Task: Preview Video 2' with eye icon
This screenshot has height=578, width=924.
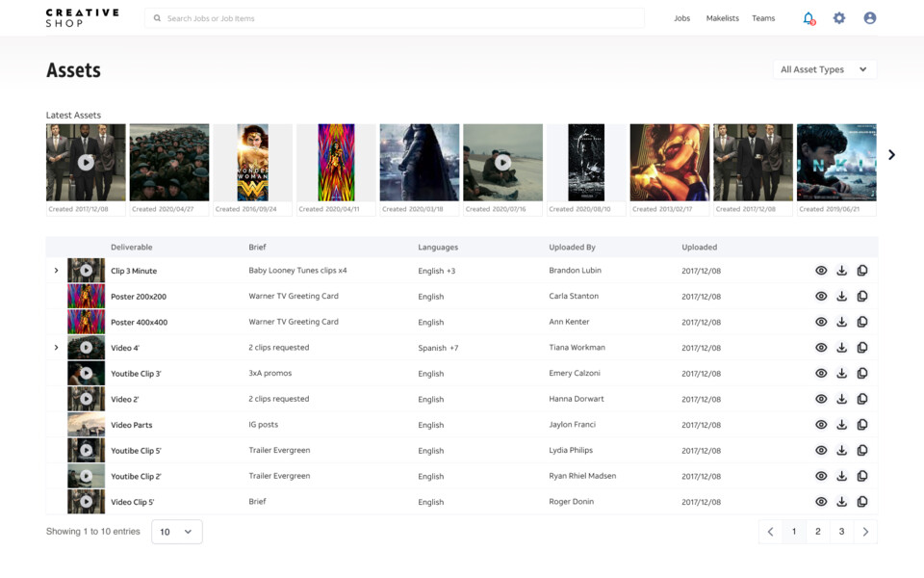Action: pyautogui.click(x=821, y=399)
